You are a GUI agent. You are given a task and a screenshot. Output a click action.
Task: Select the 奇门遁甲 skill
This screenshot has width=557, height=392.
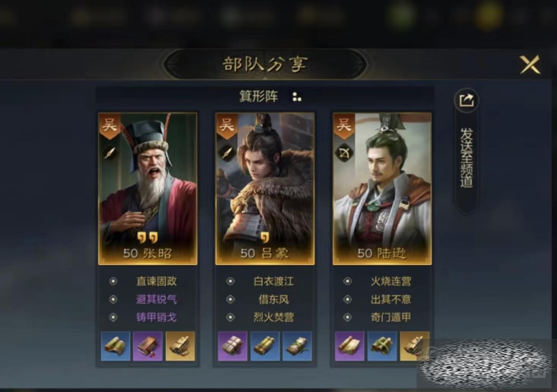click(x=391, y=317)
